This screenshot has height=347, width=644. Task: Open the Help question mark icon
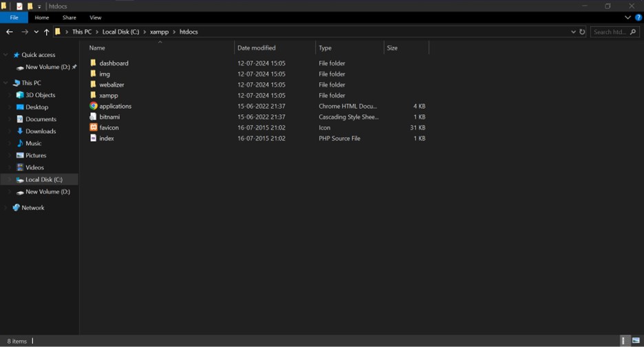638,18
